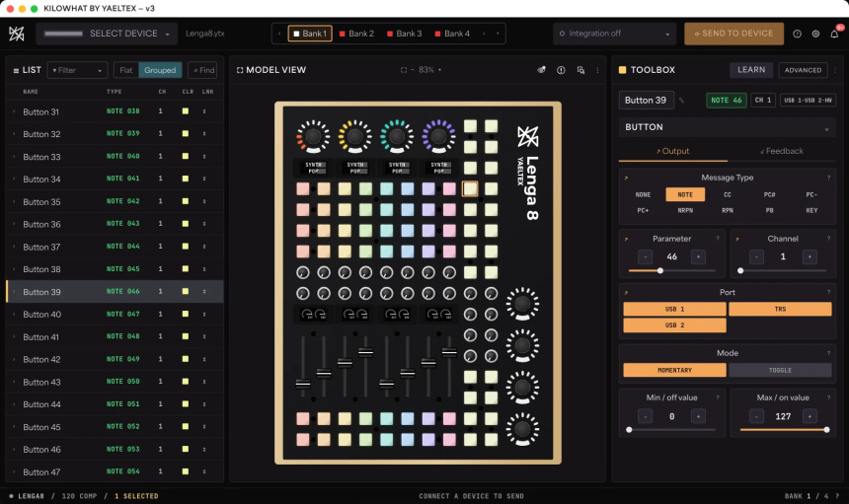Open the Select Device dropdown

(x=107, y=34)
